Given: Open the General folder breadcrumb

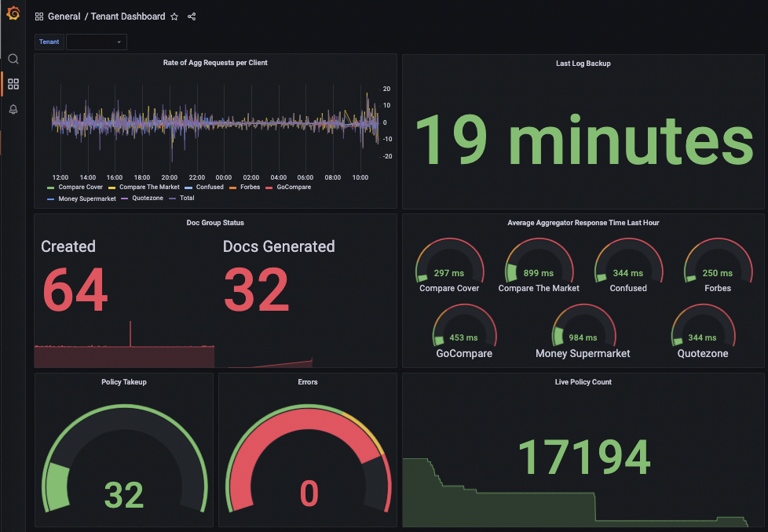Looking at the screenshot, I should tap(64, 16).
